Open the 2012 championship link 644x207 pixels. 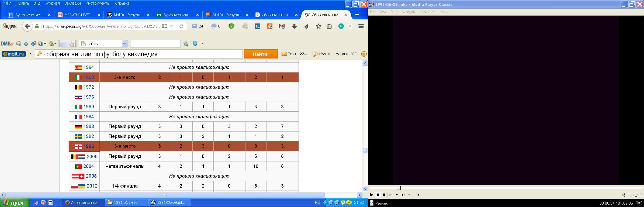pos(92,186)
